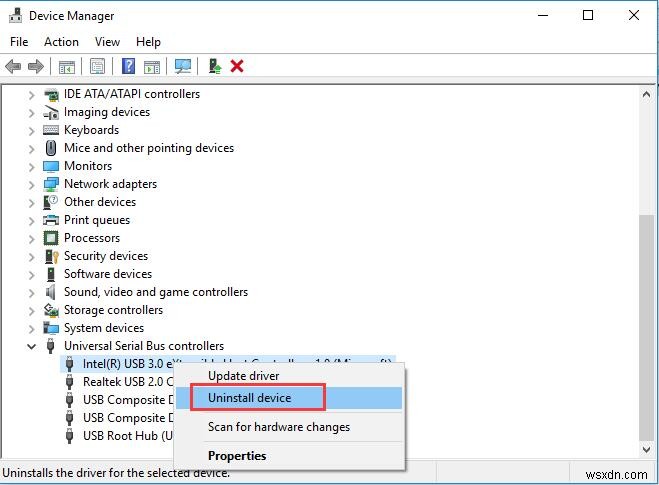
Task: Click the blue Help question-mark icon
Action: tap(128, 66)
